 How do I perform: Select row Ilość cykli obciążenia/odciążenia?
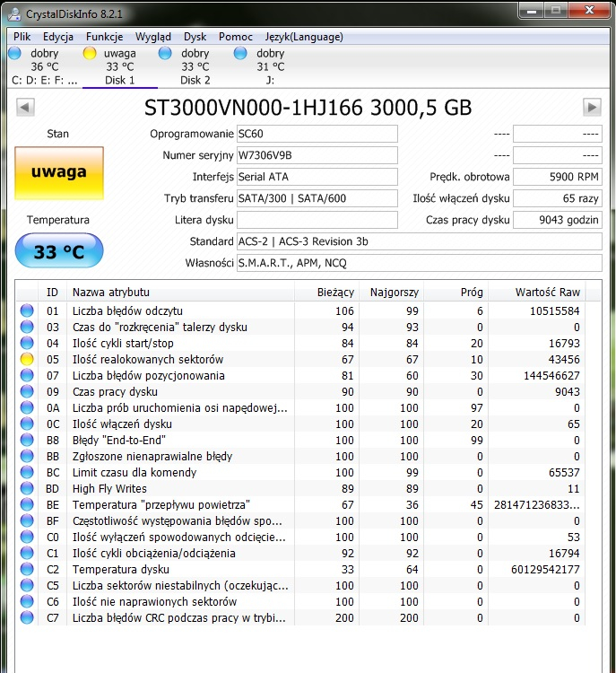coord(300,554)
